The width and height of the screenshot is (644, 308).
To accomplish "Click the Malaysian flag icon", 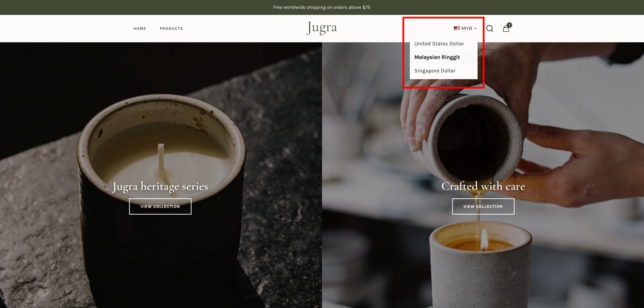I will [x=457, y=28].
